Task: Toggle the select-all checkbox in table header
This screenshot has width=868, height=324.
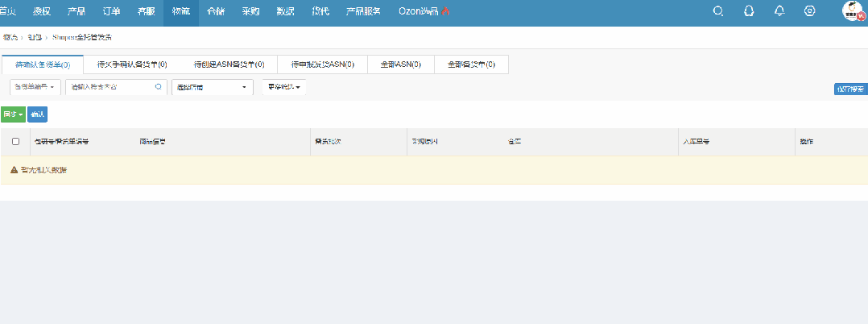Action: click(x=15, y=142)
